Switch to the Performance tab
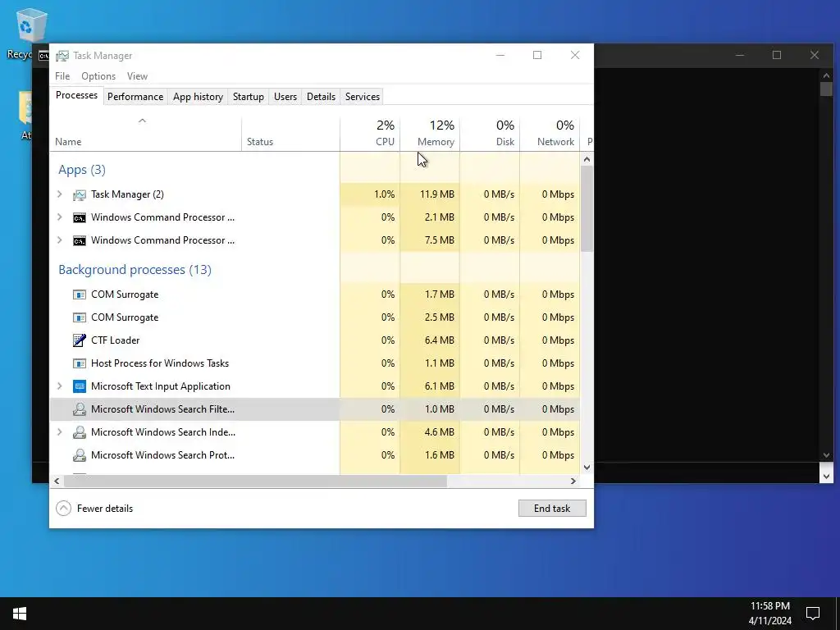 pos(135,97)
